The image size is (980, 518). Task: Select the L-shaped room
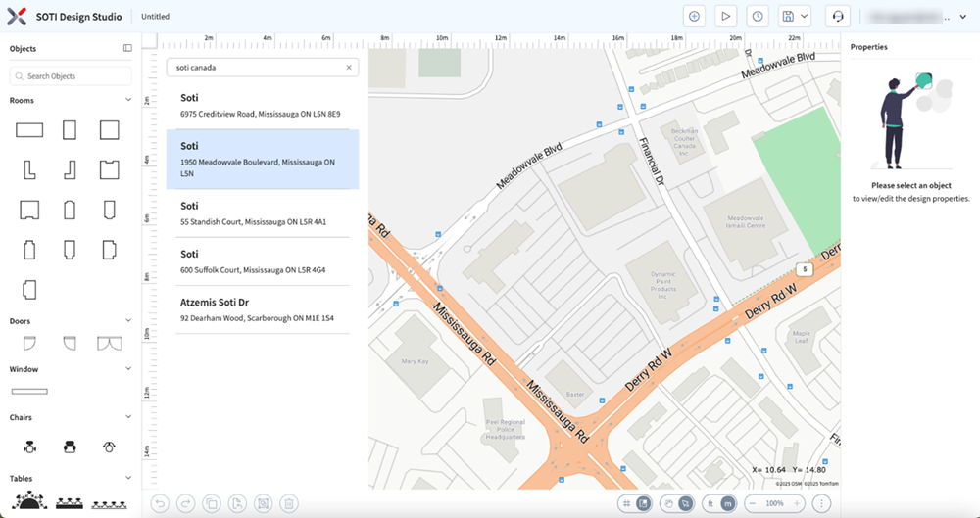click(x=29, y=170)
